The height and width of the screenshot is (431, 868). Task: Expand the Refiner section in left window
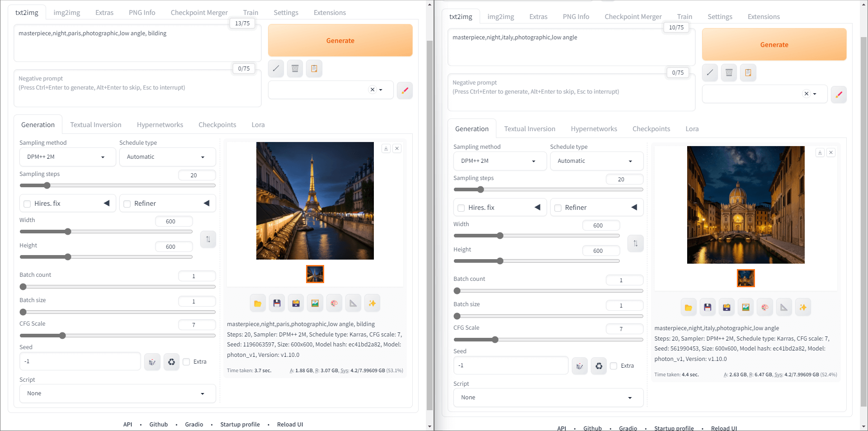point(207,203)
